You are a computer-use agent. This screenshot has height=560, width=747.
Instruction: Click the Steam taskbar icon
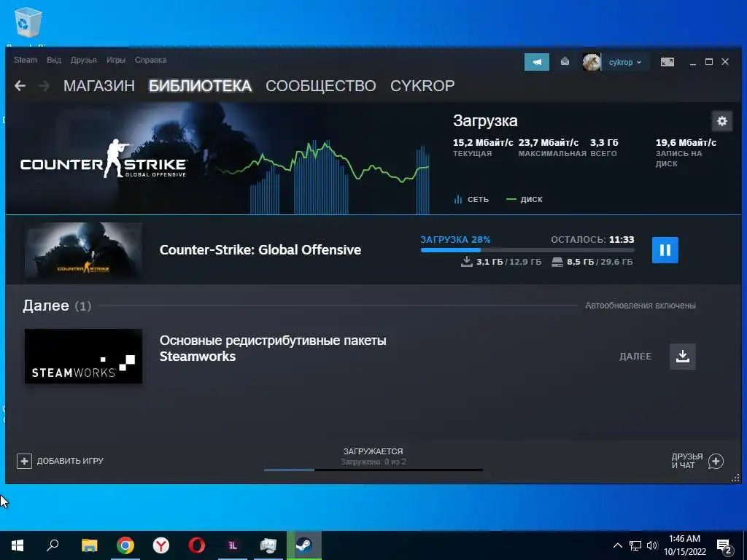[304, 545]
